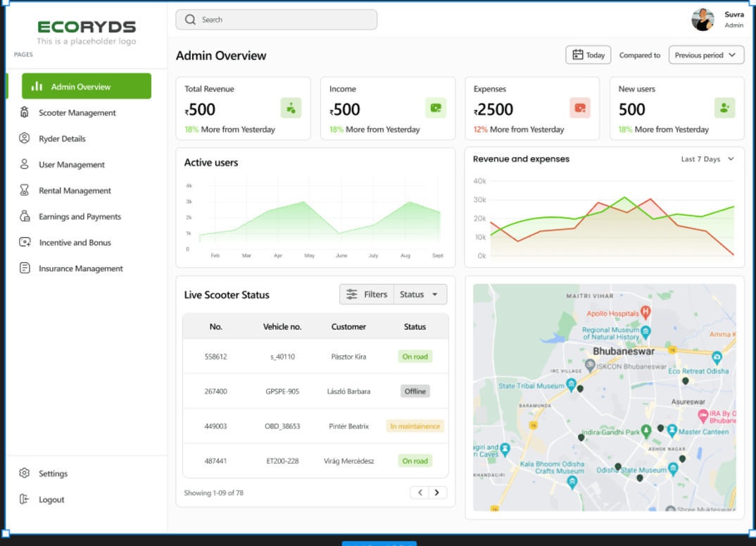Go to next page of scooter table
The height and width of the screenshot is (546, 756).
[437, 492]
